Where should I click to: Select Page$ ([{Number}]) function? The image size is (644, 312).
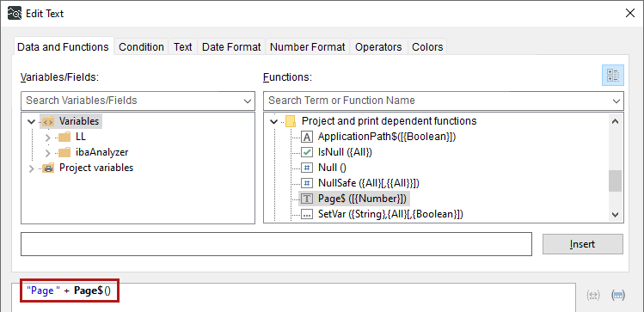[362, 199]
